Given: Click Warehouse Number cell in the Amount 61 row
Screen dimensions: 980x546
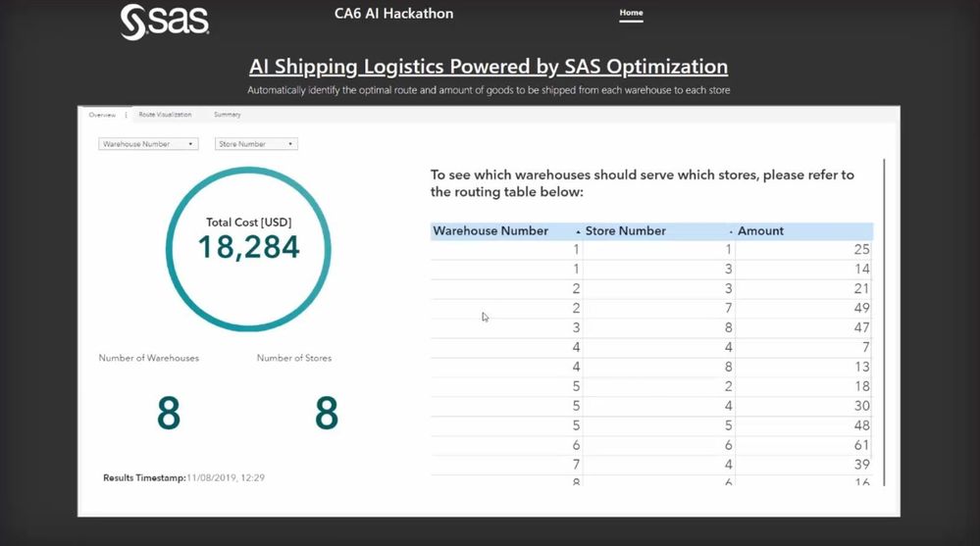Looking at the screenshot, I should point(506,445).
